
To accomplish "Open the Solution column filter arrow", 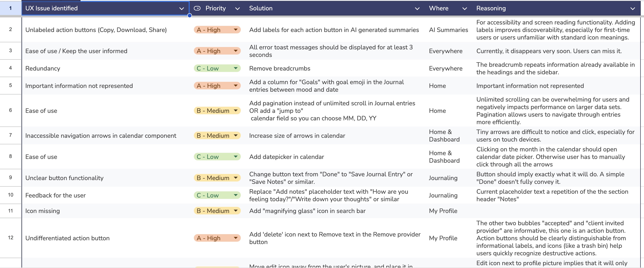I will [x=417, y=8].
